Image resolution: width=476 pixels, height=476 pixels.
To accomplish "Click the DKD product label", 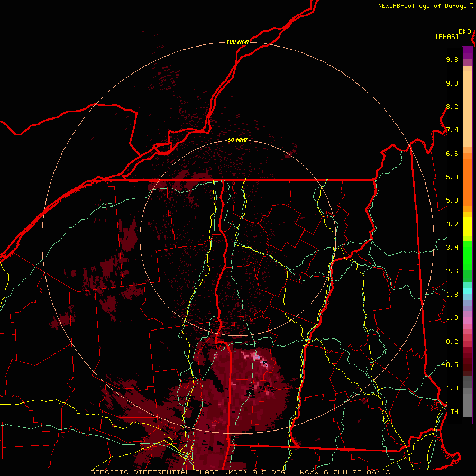I will coord(465,32).
